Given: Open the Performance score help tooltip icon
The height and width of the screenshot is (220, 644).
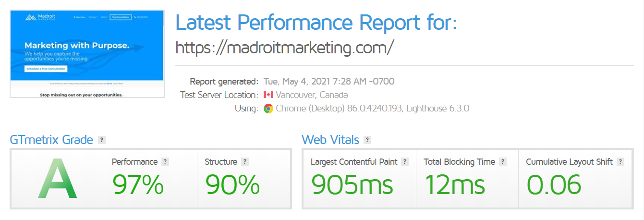Looking at the screenshot, I should (165, 162).
